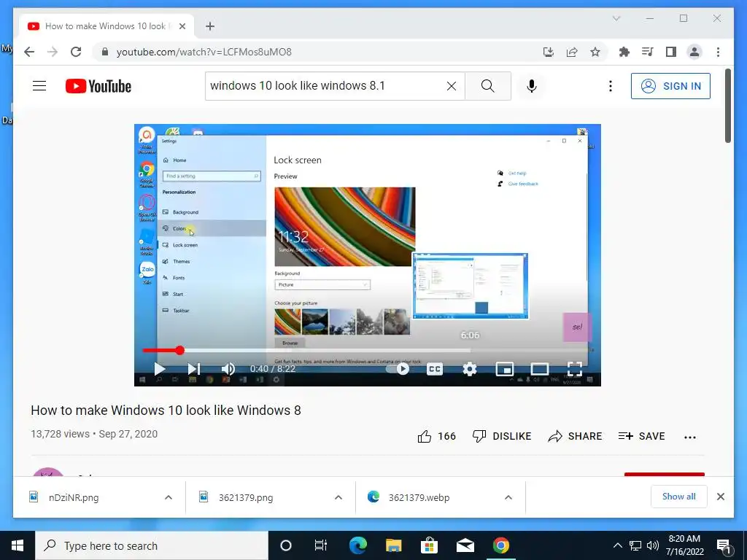The height and width of the screenshot is (560, 747).
Task: Install app icon in address bar
Action: (549, 52)
